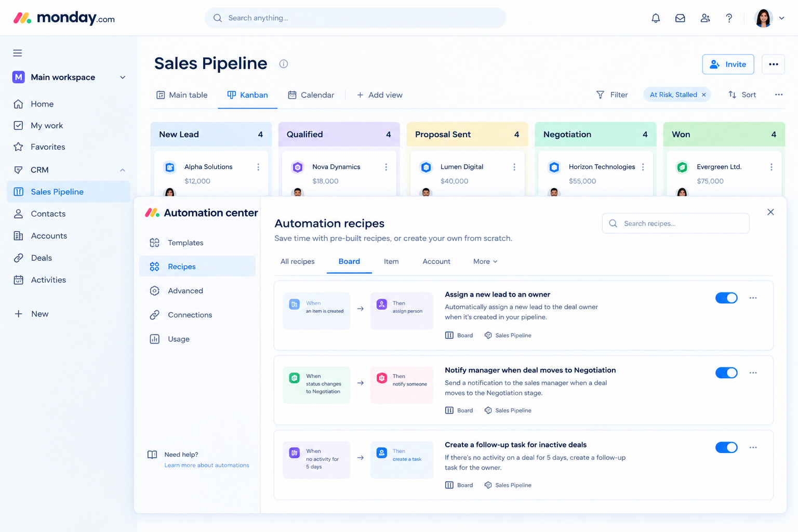Open the Sort options

(x=742, y=95)
